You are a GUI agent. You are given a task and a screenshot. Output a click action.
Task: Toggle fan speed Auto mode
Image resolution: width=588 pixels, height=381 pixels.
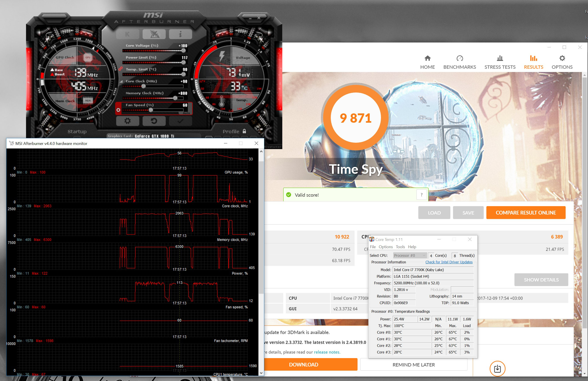[x=187, y=113]
